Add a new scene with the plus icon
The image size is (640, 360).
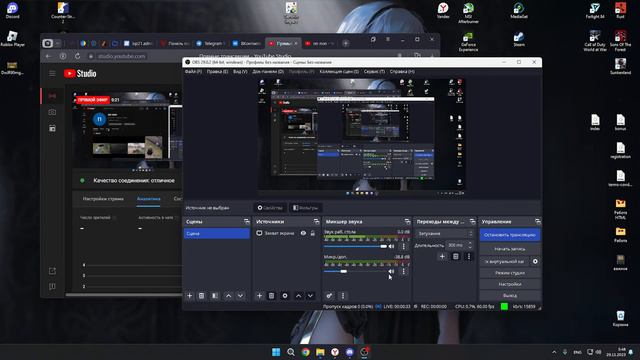click(189, 296)
